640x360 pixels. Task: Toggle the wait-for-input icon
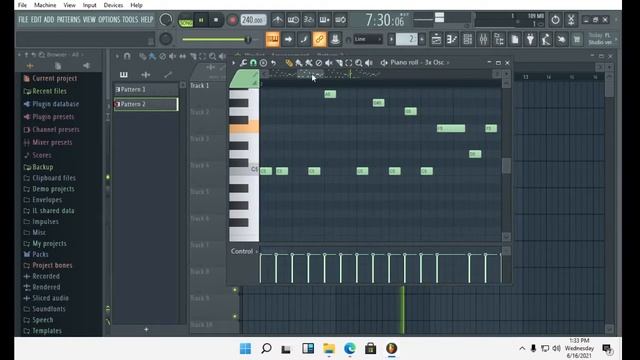293,20
